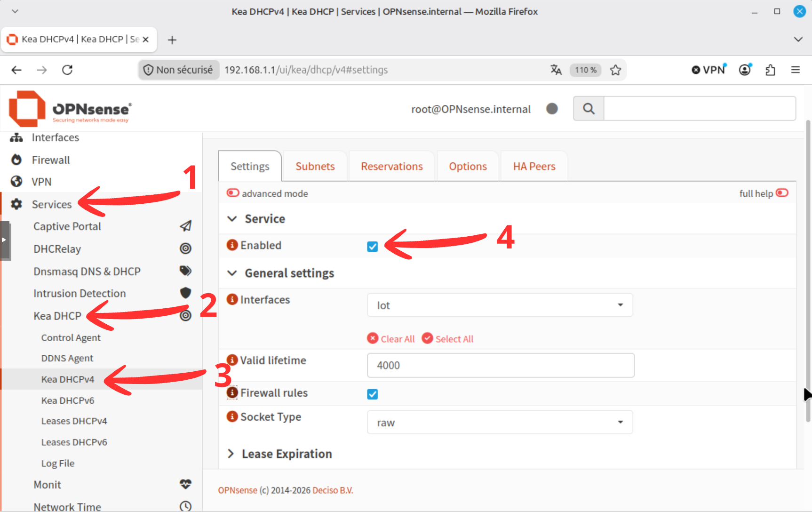Viewport: 812px width, 512px height.
Task: Open the Kea DHCP Log File entry
Action: (x=58, y=463)
